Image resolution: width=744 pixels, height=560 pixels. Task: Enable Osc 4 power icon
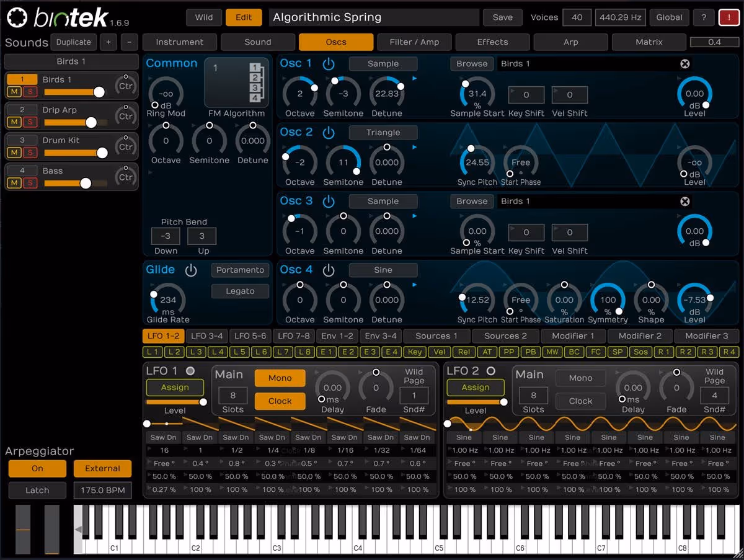point(329,270)
